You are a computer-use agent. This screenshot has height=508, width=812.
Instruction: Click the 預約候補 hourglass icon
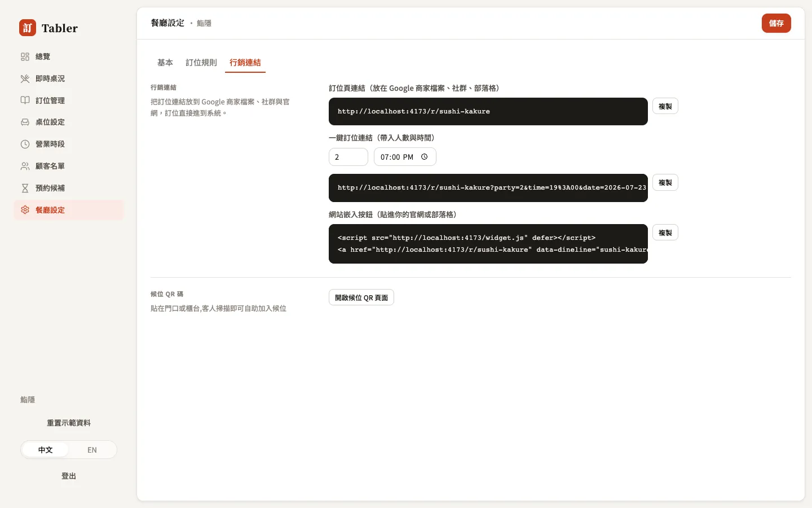click(25, 188)
